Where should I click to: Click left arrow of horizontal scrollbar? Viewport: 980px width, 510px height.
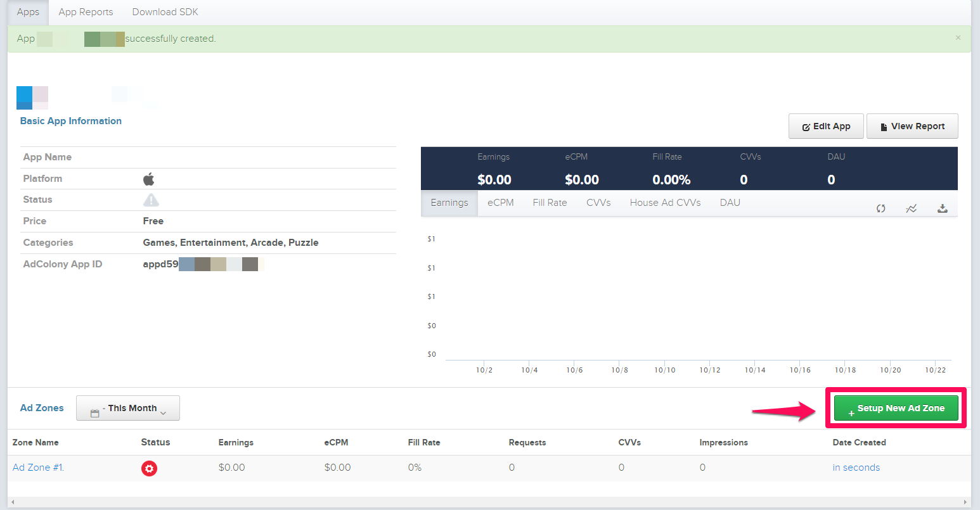point(12,502)
